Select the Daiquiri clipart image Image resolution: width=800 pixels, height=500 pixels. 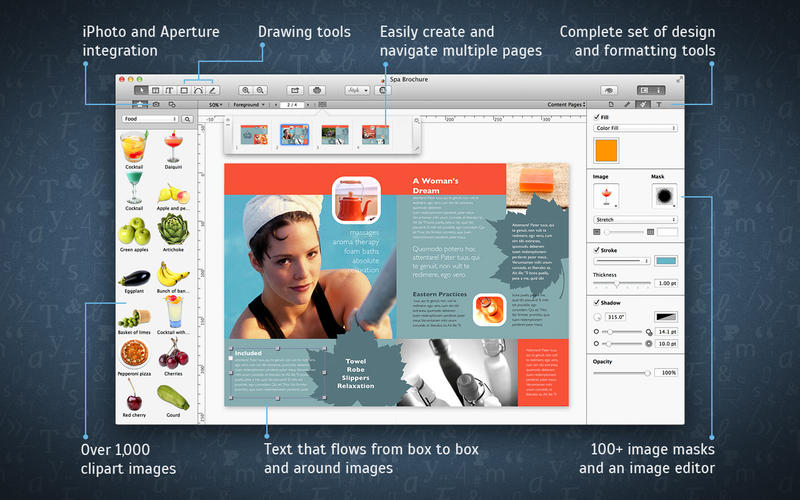(173, 147)
